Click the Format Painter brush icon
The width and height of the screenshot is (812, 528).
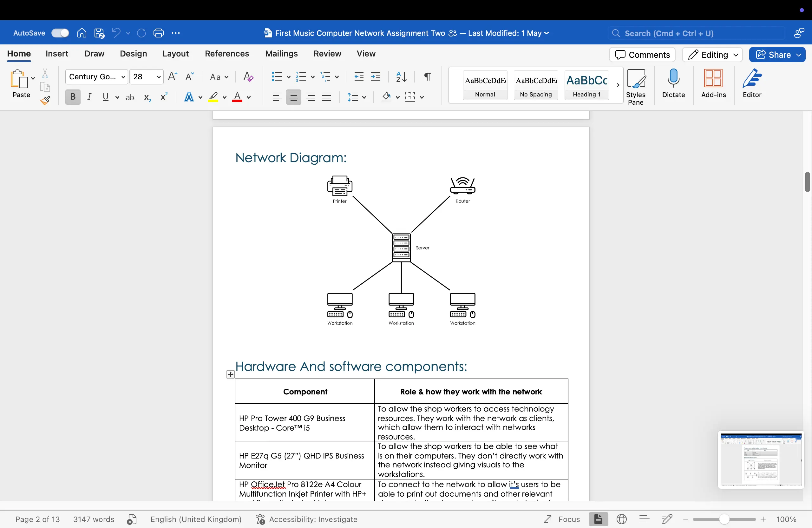click(x=45, y=100)
